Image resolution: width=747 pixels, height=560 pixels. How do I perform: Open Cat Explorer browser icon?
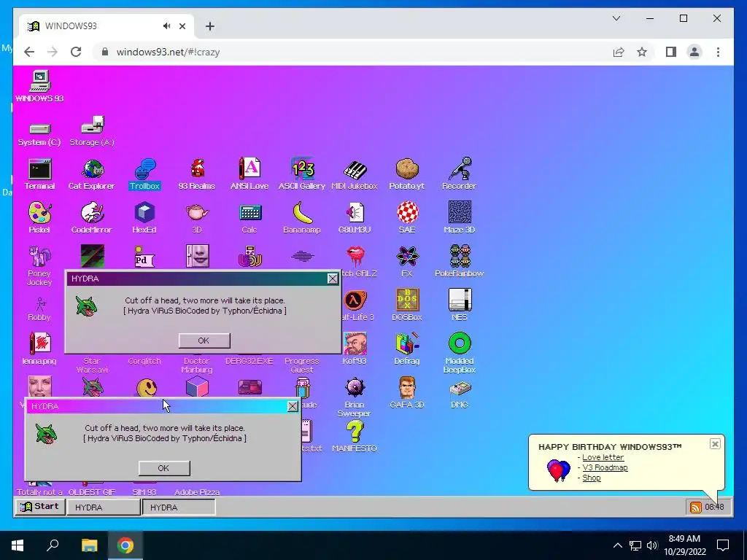tap(92, 174)
